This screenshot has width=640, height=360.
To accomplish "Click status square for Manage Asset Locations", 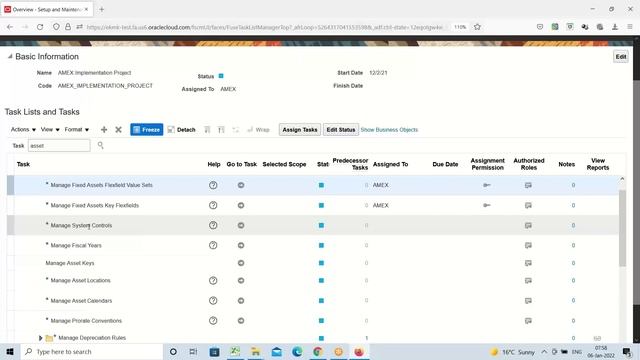I will point(321,280).
